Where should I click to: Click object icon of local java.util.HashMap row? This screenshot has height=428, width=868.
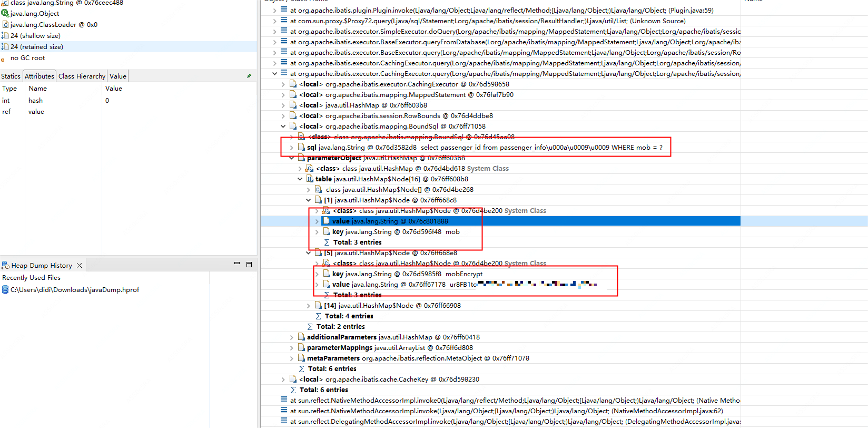293,105
